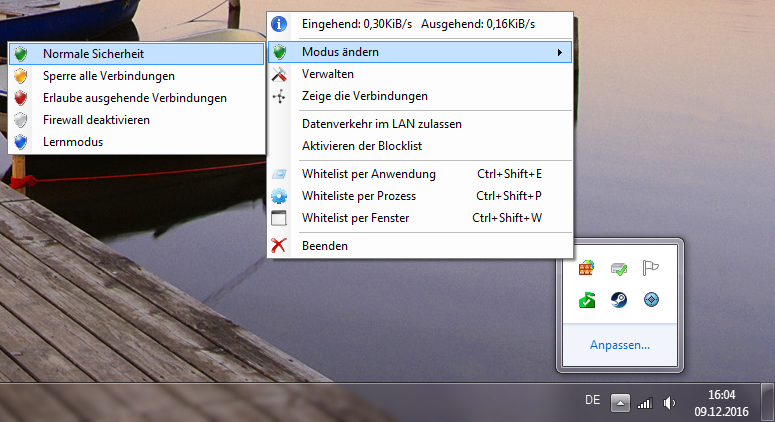
Task: Click the volume speaker taskbar icon
Action: click(x=670, y=403)
